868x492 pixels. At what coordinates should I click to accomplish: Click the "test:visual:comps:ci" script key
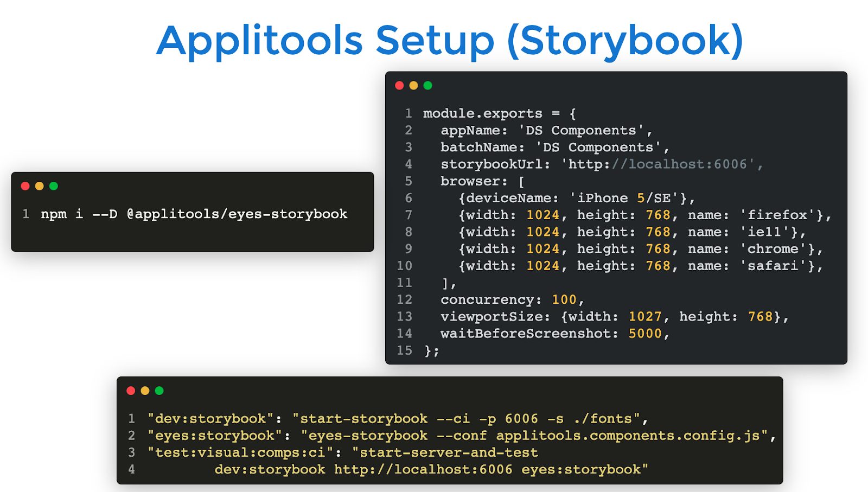click(x=240, y=452)
